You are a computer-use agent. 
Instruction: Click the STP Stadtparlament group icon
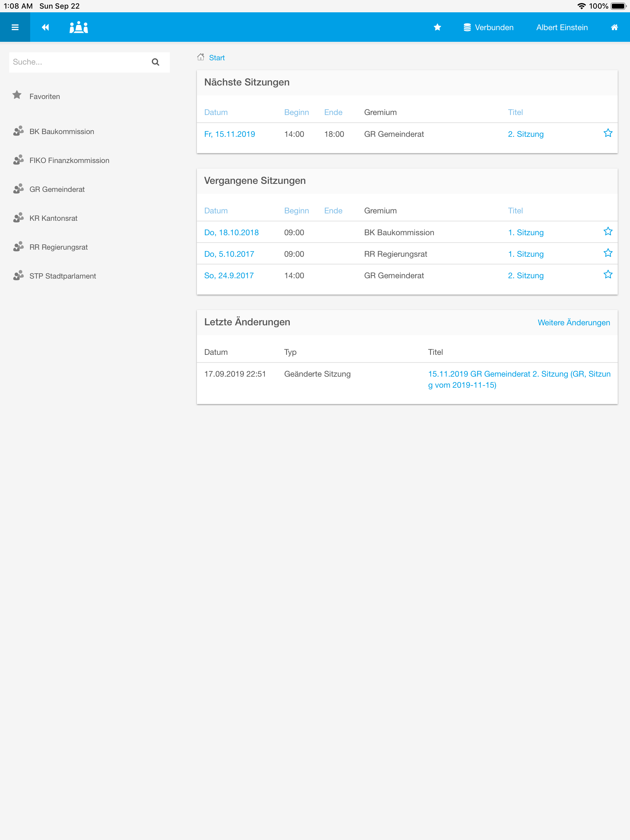click(x=18, y=275)
